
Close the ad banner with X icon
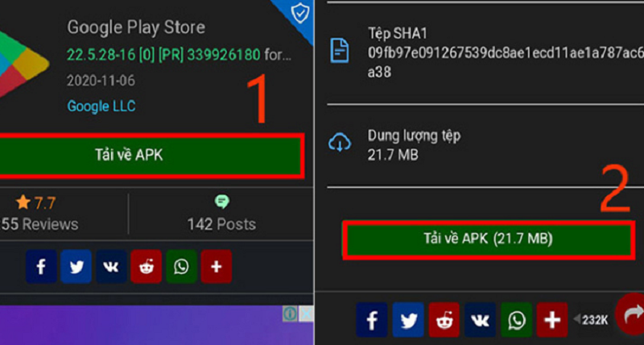pos(306,314)
